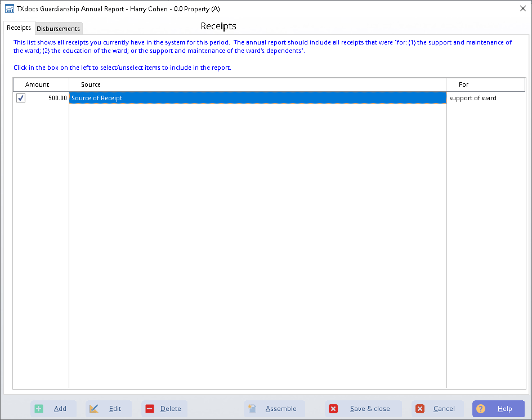This screenshot has height=420, width=532.
Task: Close the Guardianship Annual Report window
Action: (522, 8)
